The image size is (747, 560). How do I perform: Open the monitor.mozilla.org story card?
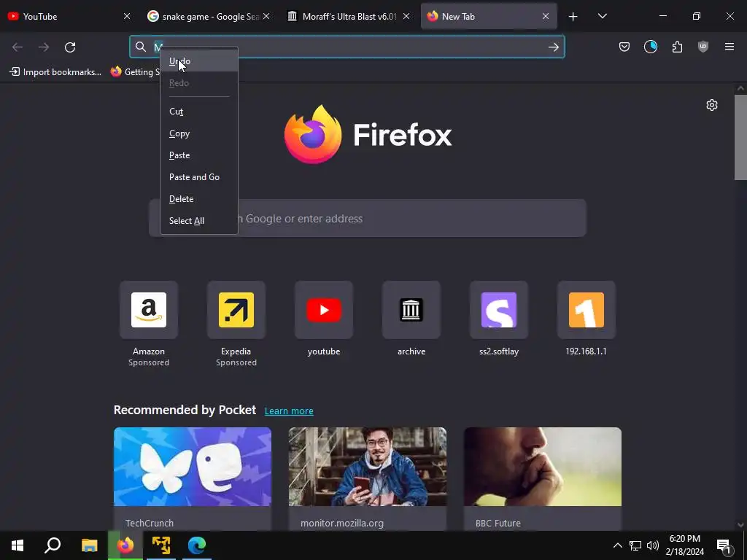click(x=368, y=478)
